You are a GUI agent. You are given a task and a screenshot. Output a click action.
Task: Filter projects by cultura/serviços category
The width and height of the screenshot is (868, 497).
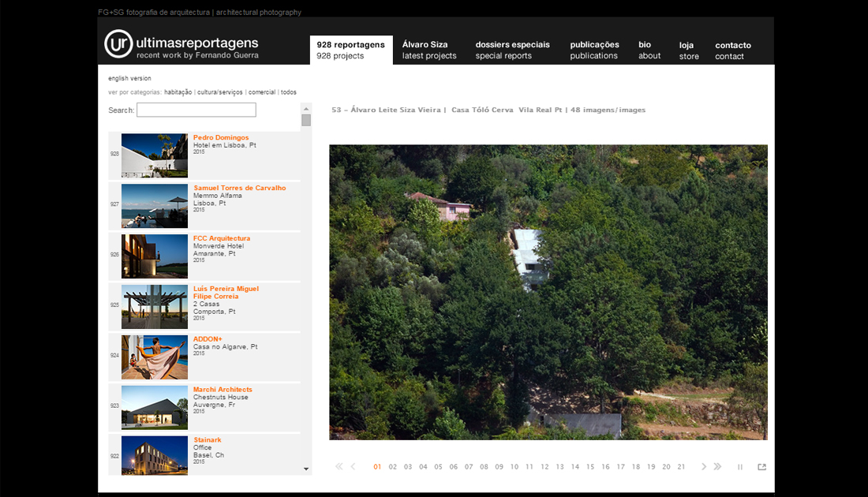(x=220, y=92)
